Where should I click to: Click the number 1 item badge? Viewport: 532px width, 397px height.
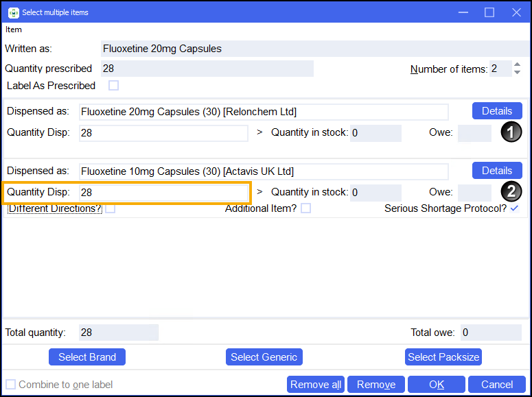tap(510, 132)
